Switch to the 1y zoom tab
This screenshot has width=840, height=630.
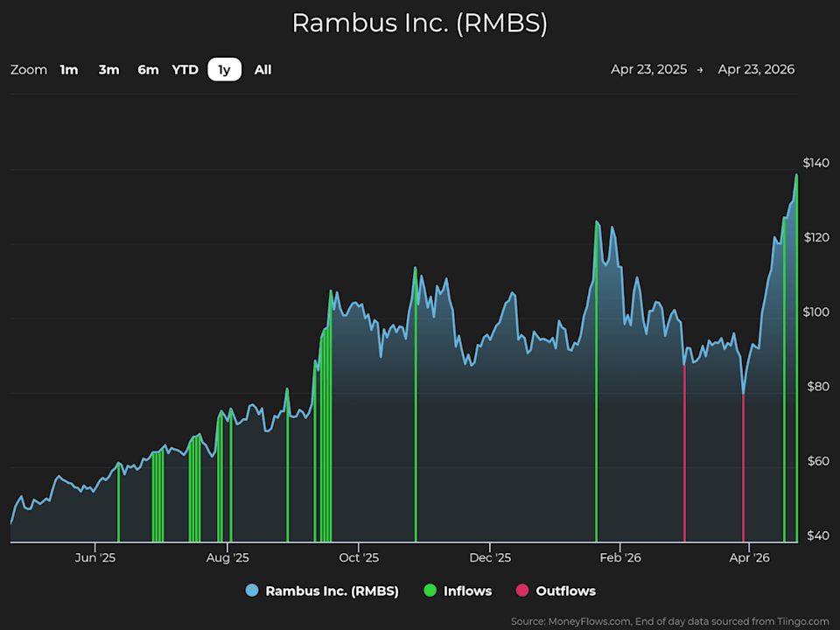tap(224, 69)
